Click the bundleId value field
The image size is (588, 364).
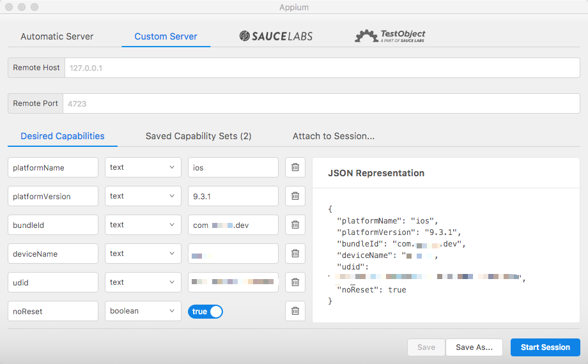coord(233,225)
